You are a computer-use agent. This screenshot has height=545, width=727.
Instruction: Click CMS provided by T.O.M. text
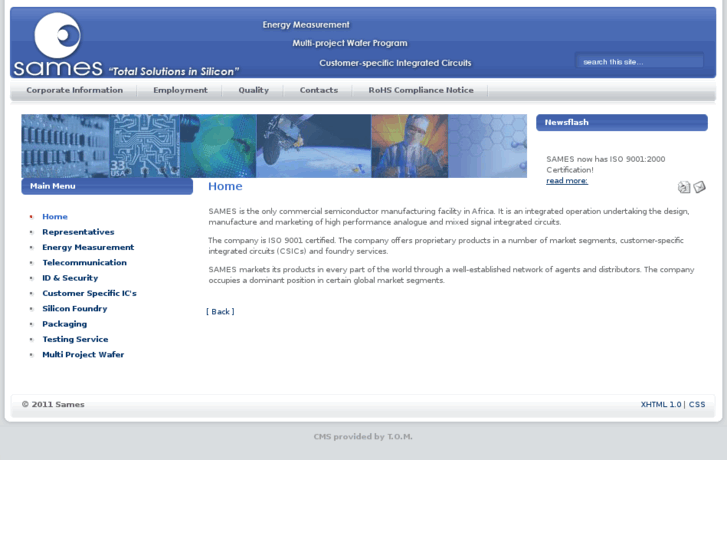[363, 436]
